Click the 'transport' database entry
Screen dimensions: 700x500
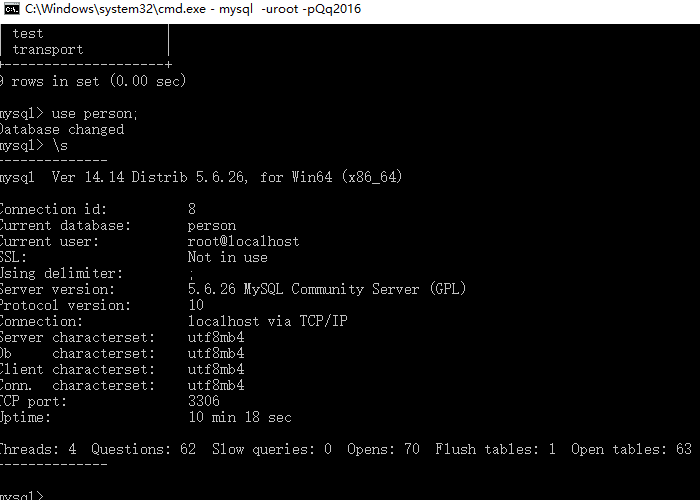click(x=48, y=50)
